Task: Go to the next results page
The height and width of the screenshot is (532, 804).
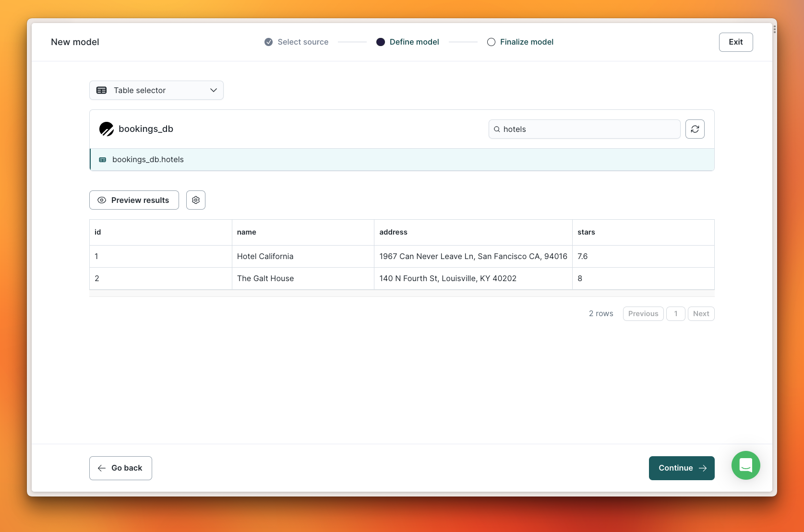Action: coord(701,313)
